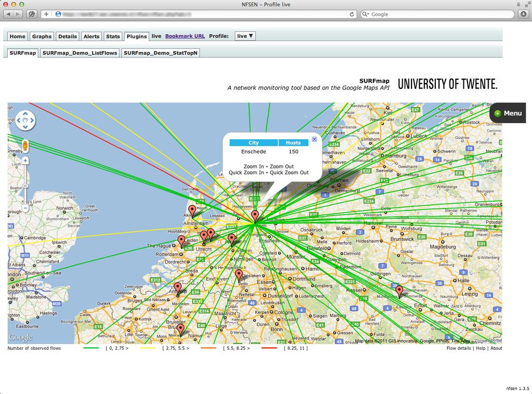Image resolution: width=532 pixels, height=394 pixels.
Task: Click the red legend line swatch
Action: [269, 348]
